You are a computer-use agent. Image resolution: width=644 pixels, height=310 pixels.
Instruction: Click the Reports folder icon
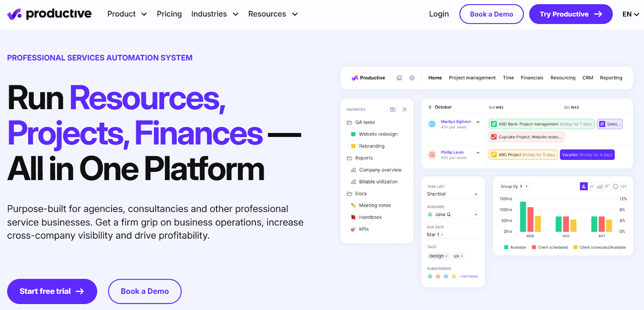[349, 158]
